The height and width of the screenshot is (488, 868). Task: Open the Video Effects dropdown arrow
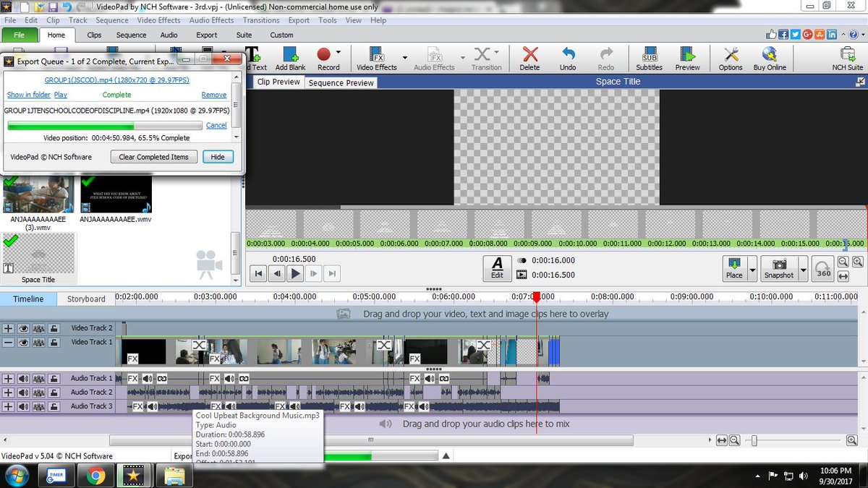pyautogui.click(x=404, y=58)
